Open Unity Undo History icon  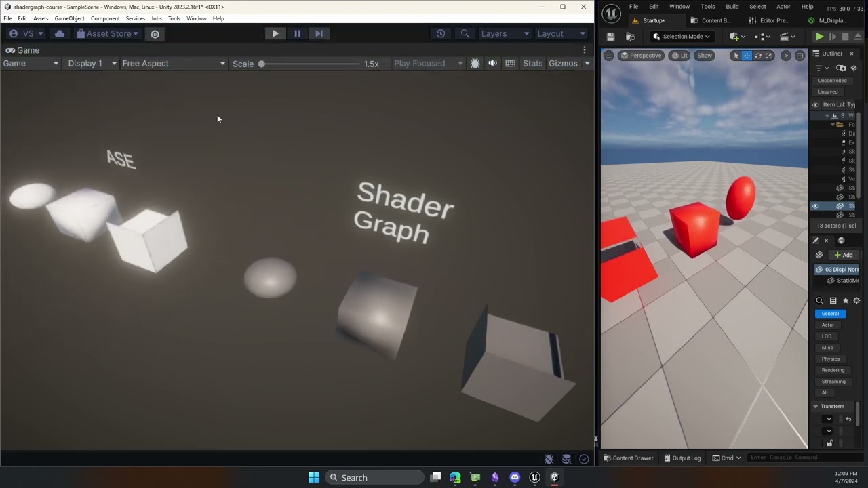(x=441, y=33)
